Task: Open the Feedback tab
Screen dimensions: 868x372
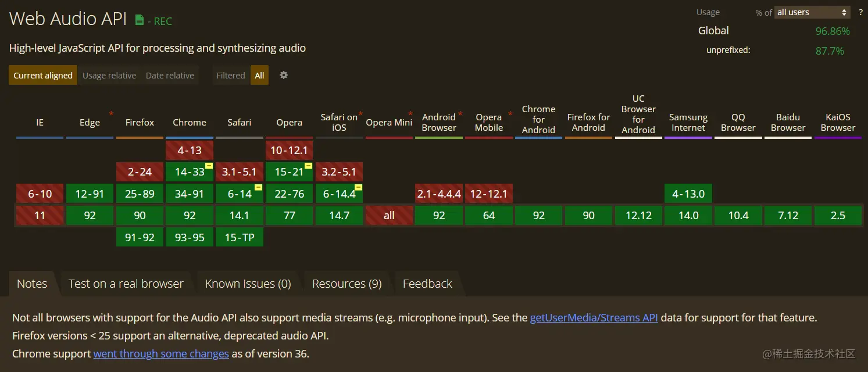Action: 427,284
